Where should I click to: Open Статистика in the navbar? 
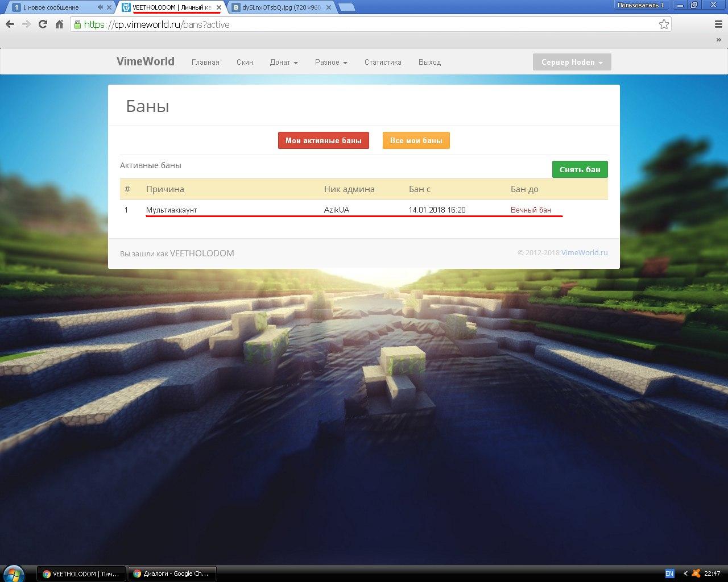click(x=383, y=63)
